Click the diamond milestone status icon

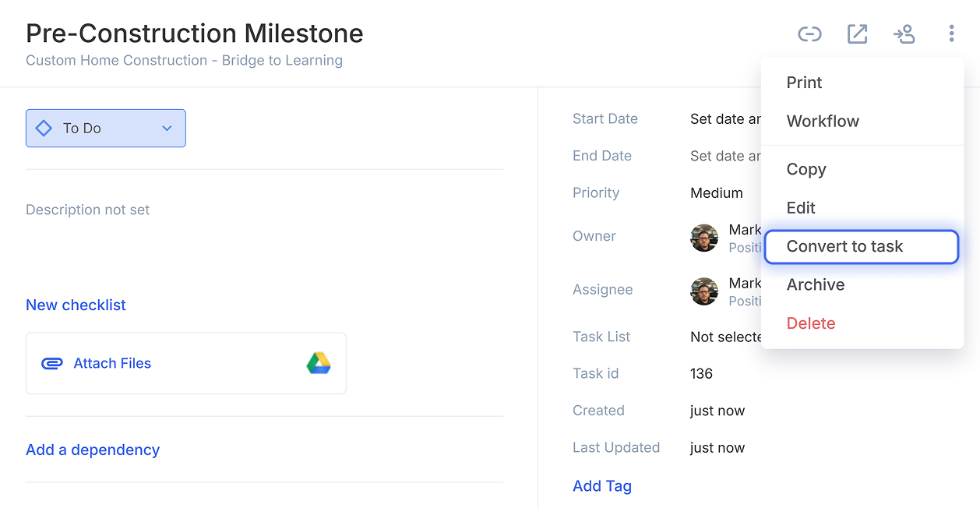(x=44, y=129)
